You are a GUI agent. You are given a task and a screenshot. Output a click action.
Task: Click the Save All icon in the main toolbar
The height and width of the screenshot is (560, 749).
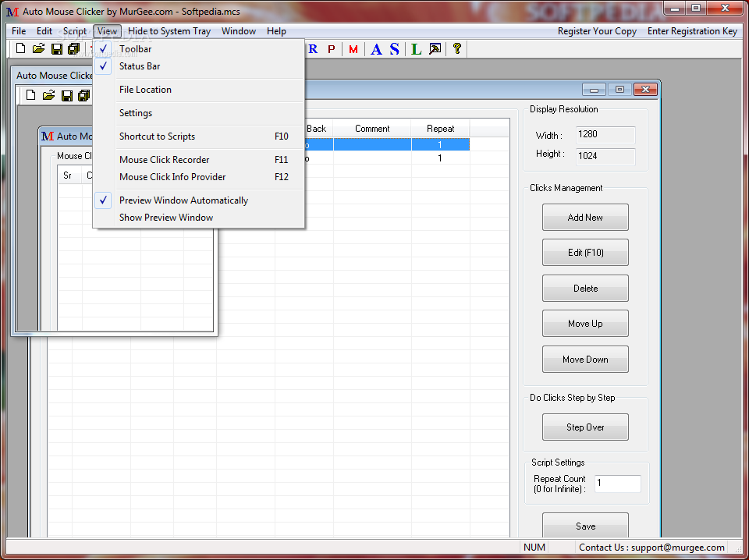pos(73,48)
